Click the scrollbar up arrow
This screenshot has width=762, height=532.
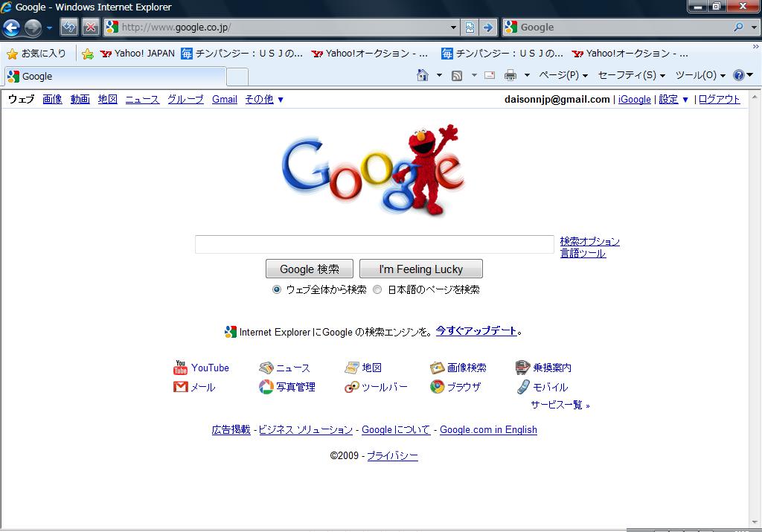coord(755,96)
